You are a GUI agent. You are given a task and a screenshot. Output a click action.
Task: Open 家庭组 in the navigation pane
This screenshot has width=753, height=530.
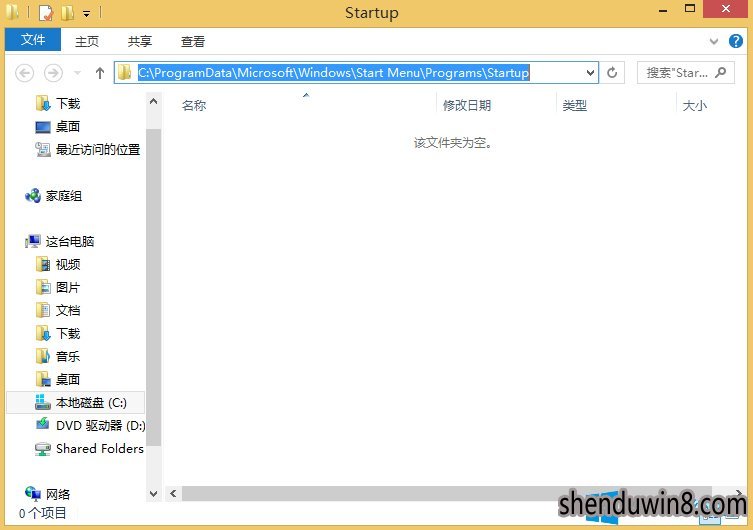point(64,196)
